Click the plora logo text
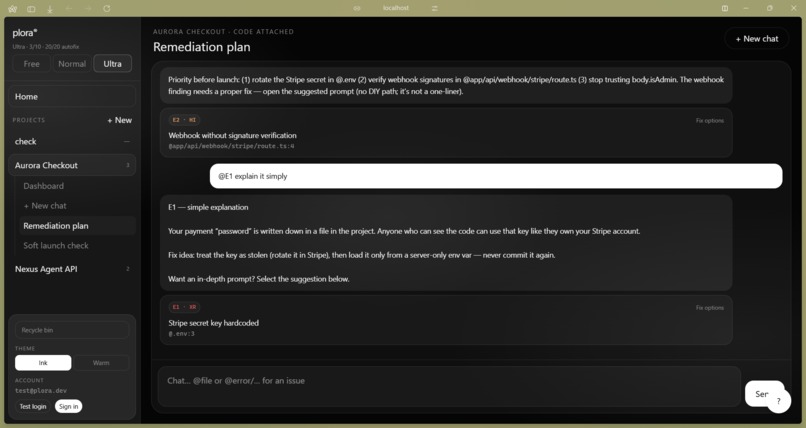The image size is (806, 428). [x=25, y=33]
